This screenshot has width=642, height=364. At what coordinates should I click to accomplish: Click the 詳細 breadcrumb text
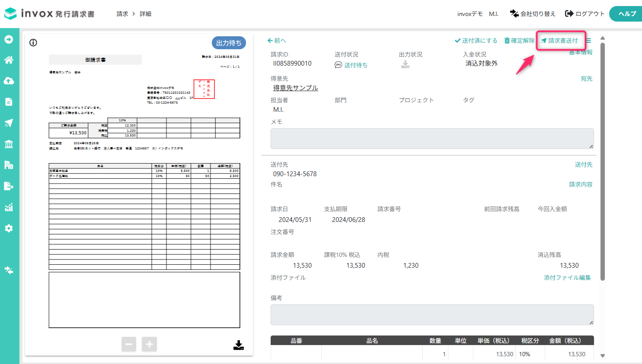click(x=145, y=14)
